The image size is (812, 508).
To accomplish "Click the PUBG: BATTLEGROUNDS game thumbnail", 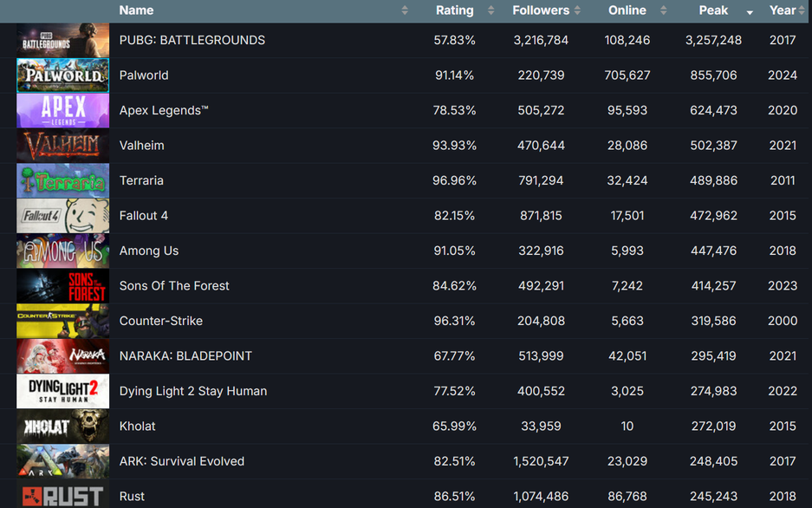I will pos(62,41).
